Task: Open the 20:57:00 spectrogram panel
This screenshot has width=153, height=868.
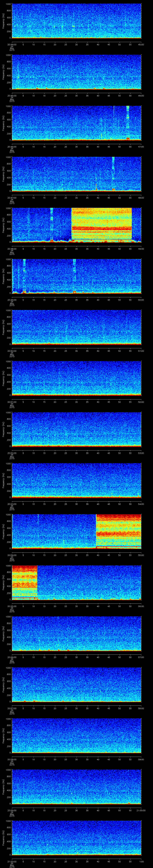Action: click(76, 685)
